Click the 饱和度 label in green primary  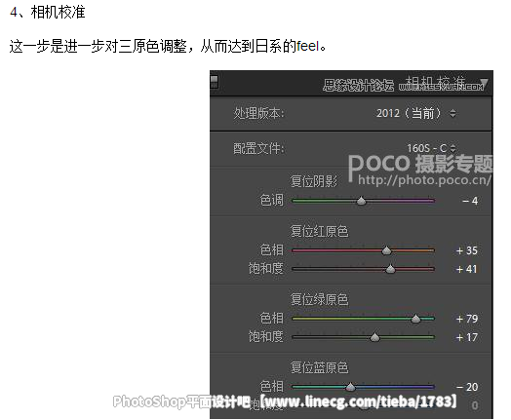click(266, 336)
